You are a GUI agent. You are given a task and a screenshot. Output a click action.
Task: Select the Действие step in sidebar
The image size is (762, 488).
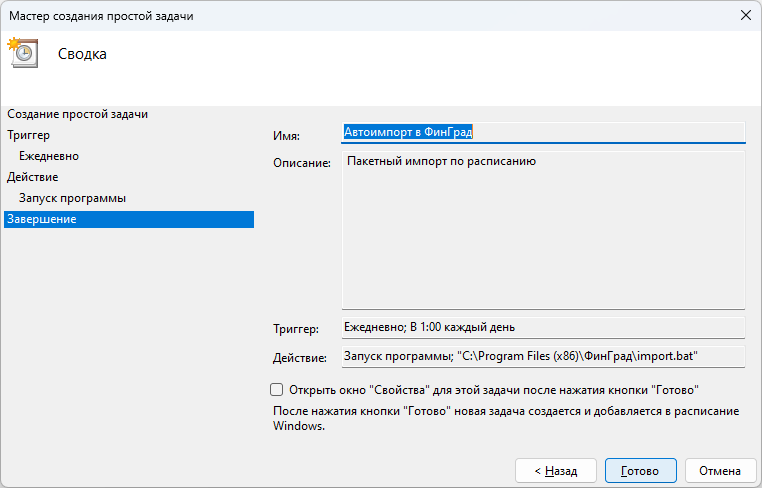pos(32,177)
